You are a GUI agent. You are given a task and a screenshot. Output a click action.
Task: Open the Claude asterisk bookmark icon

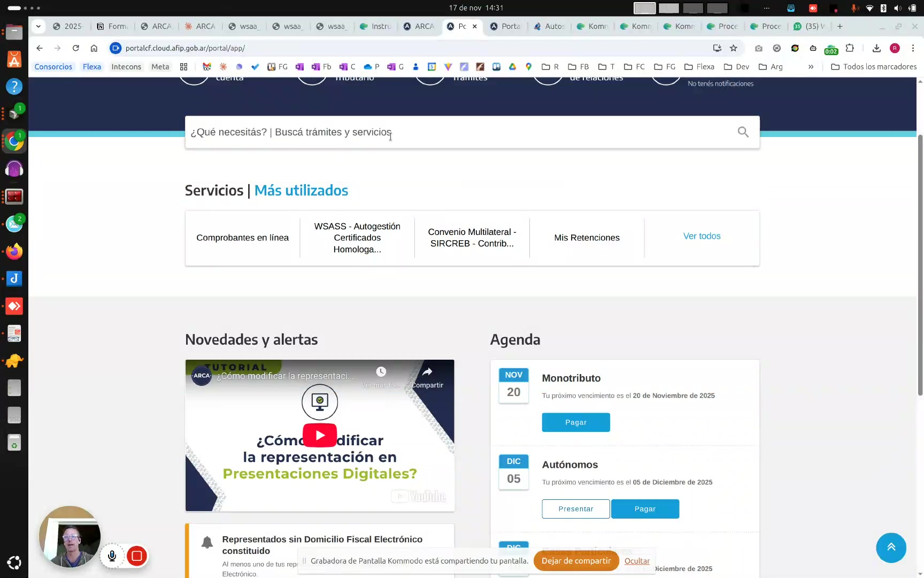(x=223, y=67)
